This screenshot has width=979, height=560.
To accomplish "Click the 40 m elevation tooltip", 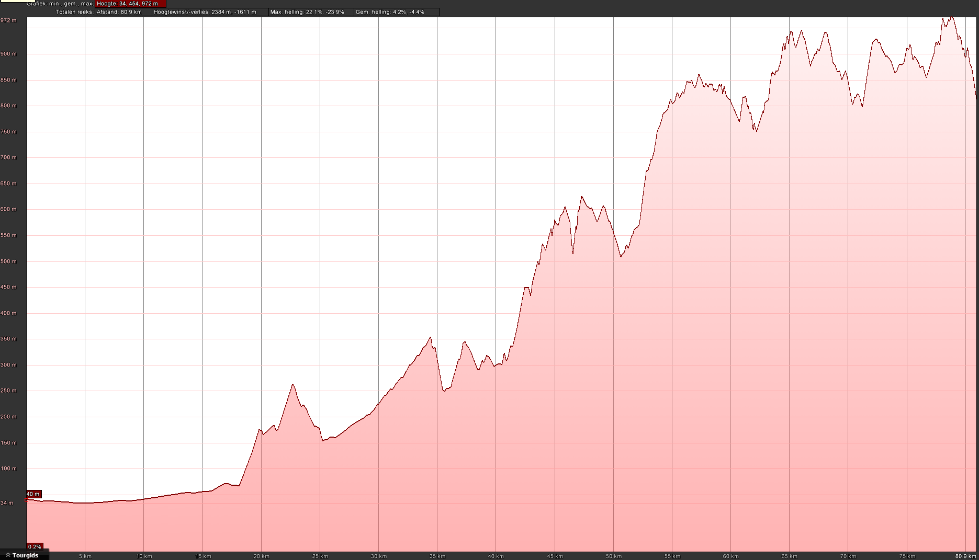I will click(33, 494).
